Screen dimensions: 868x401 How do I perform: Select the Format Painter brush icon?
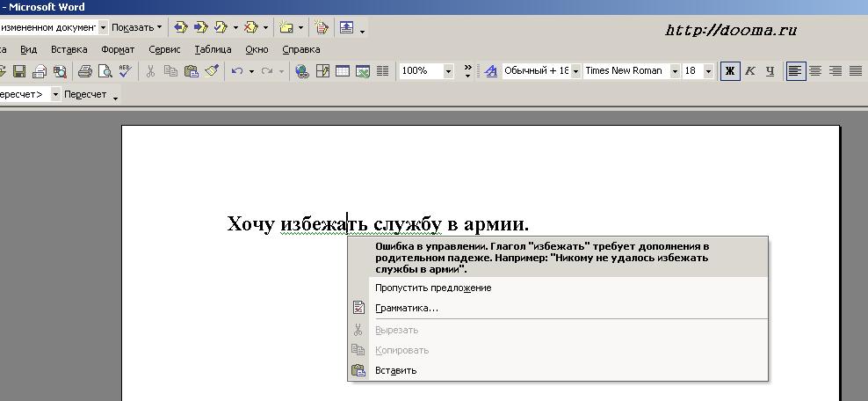[211, 71]
